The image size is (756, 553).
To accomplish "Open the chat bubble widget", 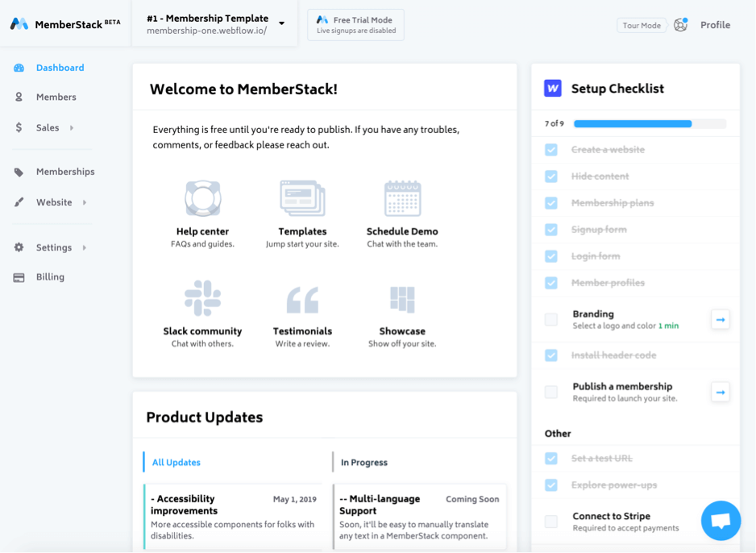I will tap(721, 521).
